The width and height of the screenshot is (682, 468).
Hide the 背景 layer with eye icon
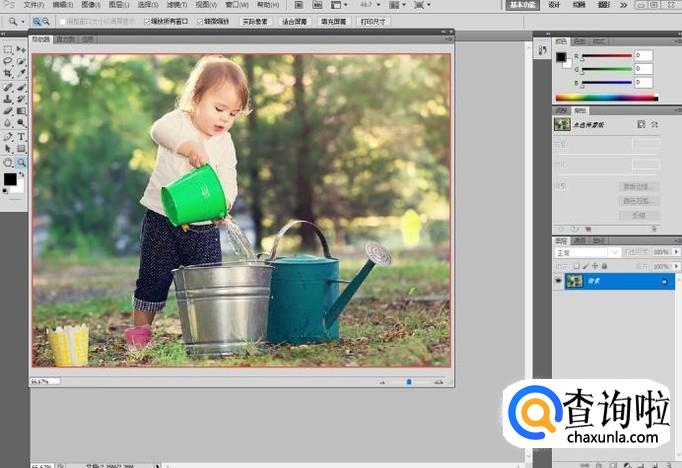(558, 281)
